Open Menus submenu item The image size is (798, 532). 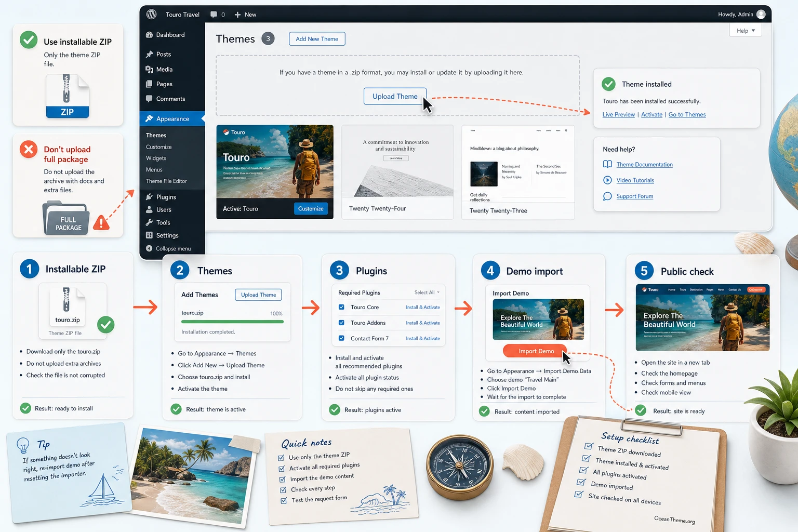pyautogui.click(x=154, y=170)
